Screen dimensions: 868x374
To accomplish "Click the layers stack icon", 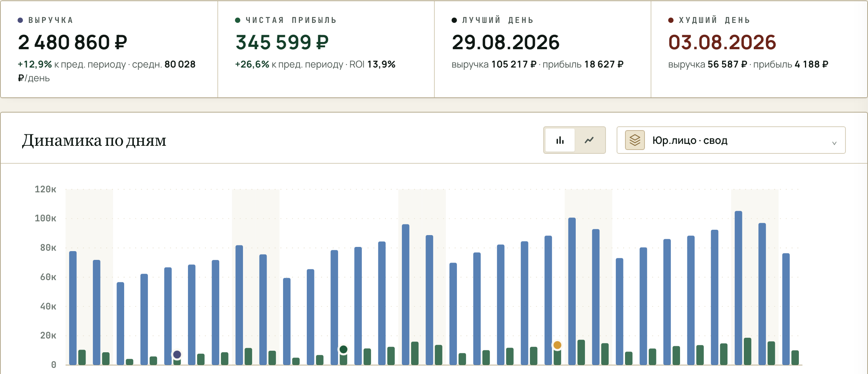I will [635, 140].
